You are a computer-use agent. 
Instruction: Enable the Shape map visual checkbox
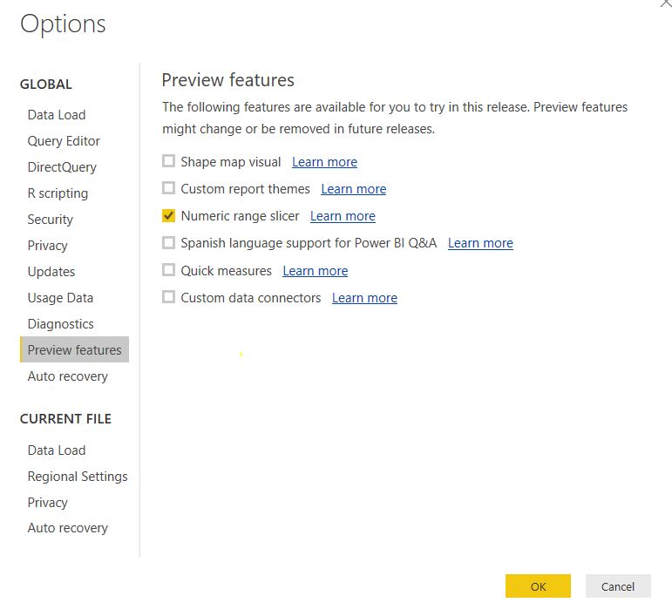click(x=168, y=161)
